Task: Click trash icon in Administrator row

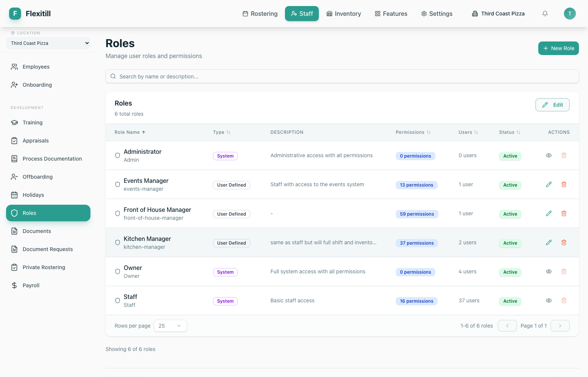Action: tap(564, 155)
